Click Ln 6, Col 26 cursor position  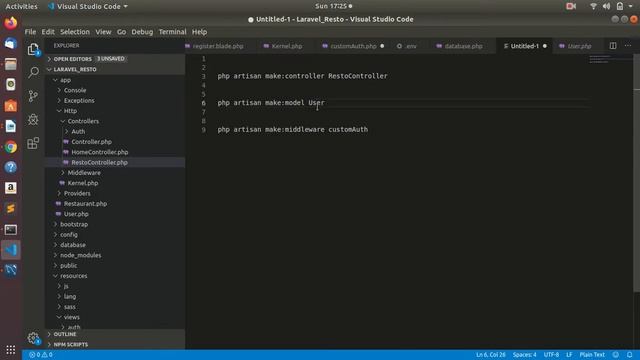tap(491, 355)
